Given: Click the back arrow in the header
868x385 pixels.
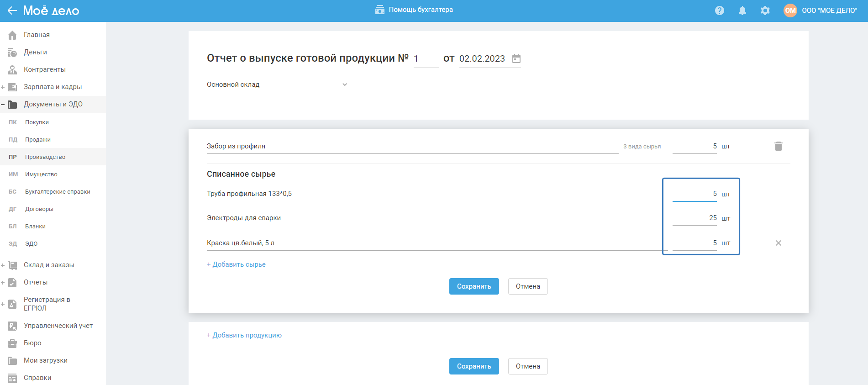Looking at the screenshot, I should [x=12, y=11].
